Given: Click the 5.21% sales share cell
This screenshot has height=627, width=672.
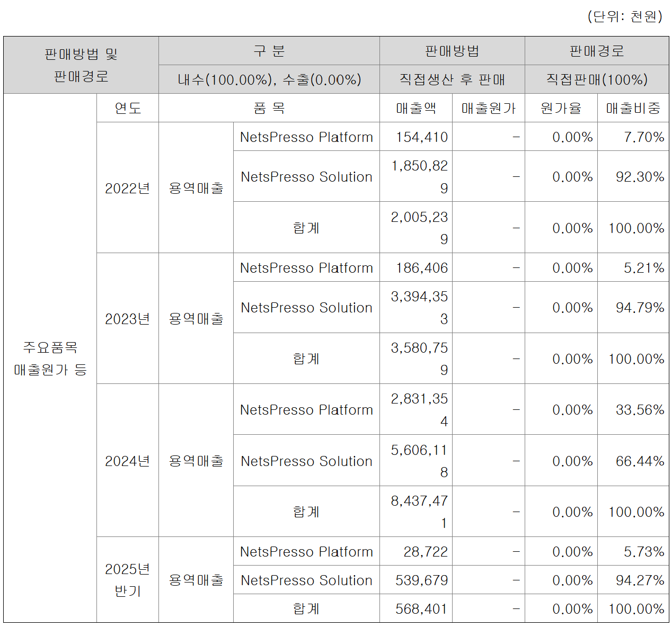Looking at the screenshot, I should click(x=633, y=268).
